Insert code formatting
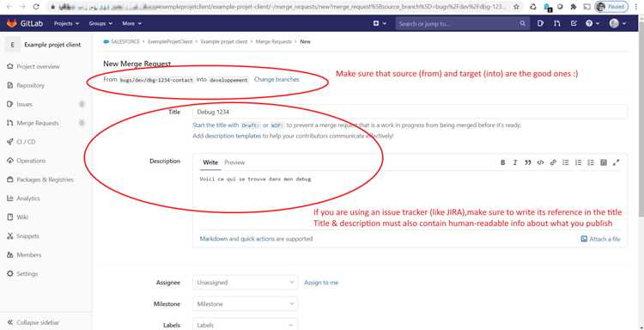This screenshot has width=644, height=330. [x=540, y=162]
